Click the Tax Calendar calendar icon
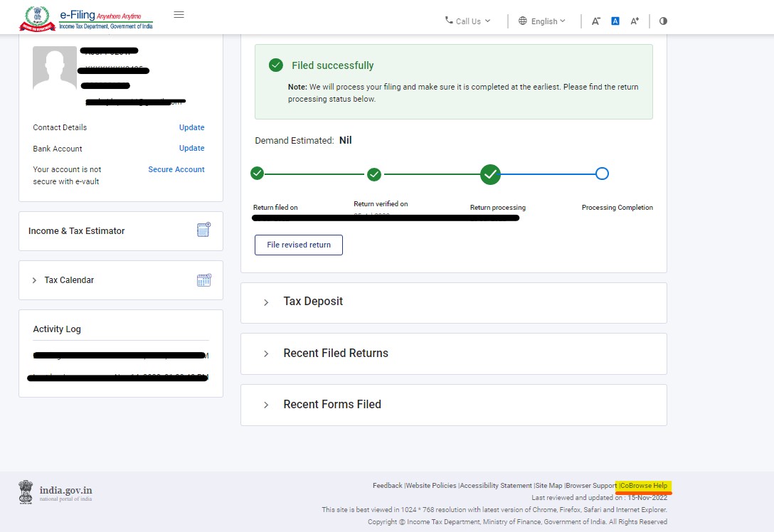The image size is (774, 532). coord(203,280)
